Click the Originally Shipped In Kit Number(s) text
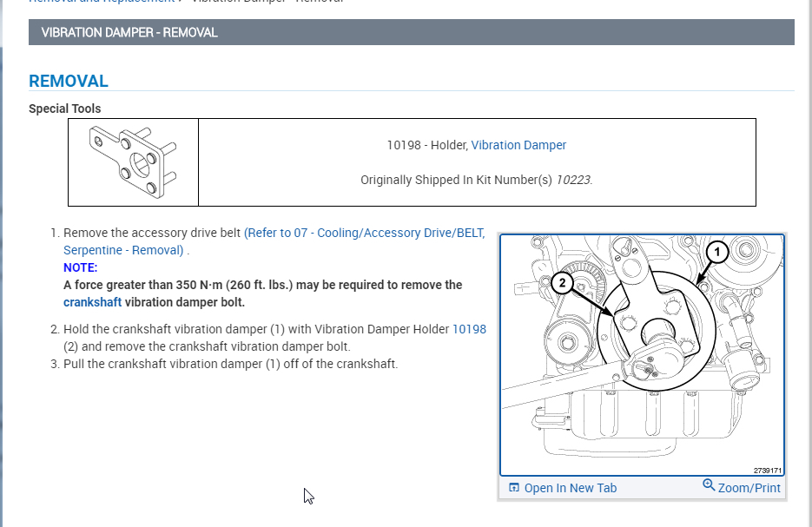 (x=456, y=181)
